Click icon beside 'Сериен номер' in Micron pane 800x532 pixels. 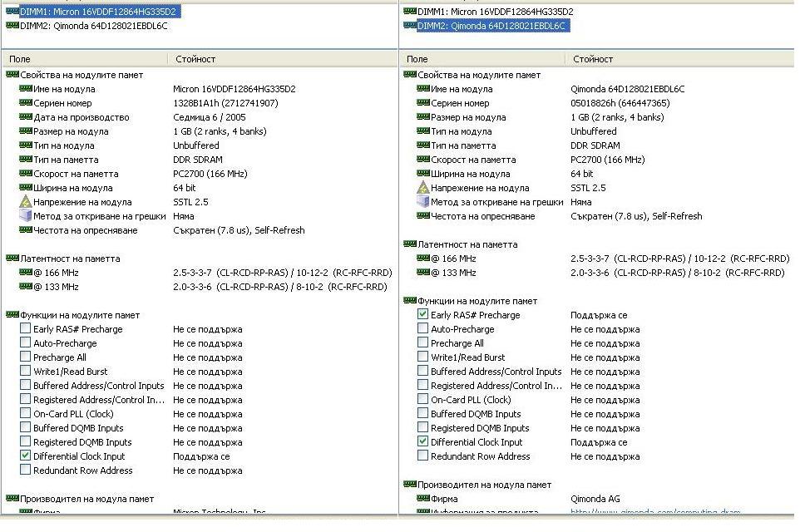pos(26,102)
